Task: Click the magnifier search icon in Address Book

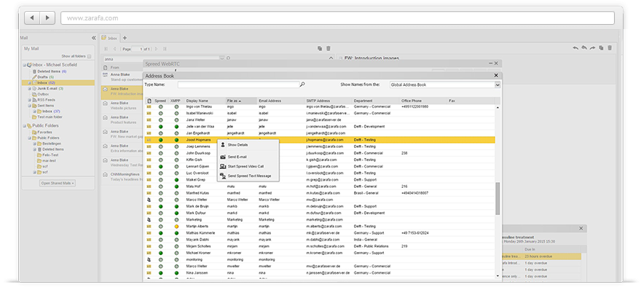Action: [303, 84]
